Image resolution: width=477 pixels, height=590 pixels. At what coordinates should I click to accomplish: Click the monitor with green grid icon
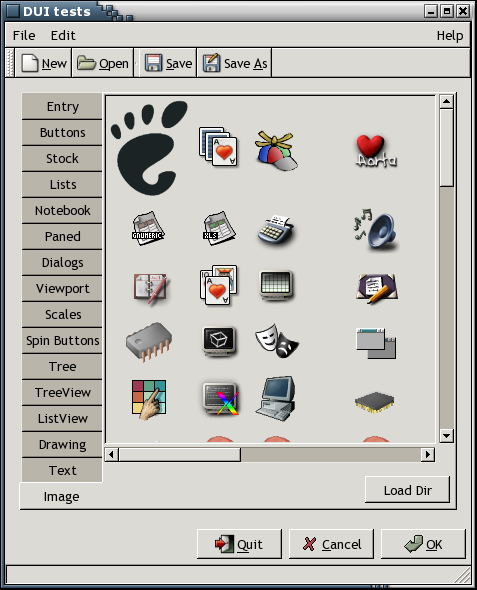coord(276,285)
